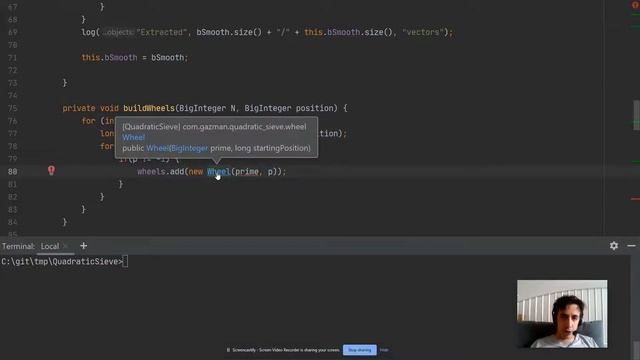Screen dimensions: 640x360
Task: Click the "vectors" string on line 69
Action: [x=422, y=32]
